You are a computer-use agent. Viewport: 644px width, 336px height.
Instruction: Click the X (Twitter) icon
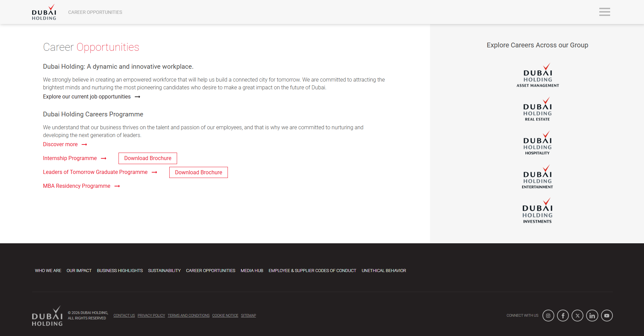coord(577,315)
